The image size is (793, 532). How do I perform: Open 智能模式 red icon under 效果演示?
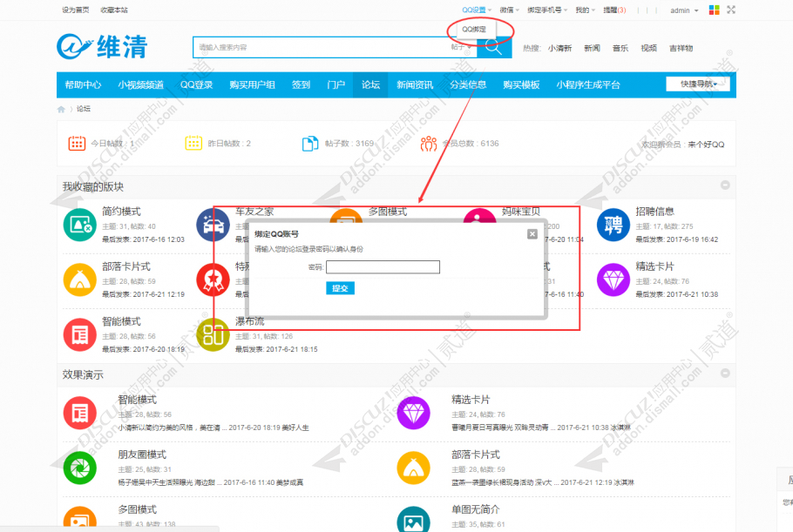pos(80,413)
